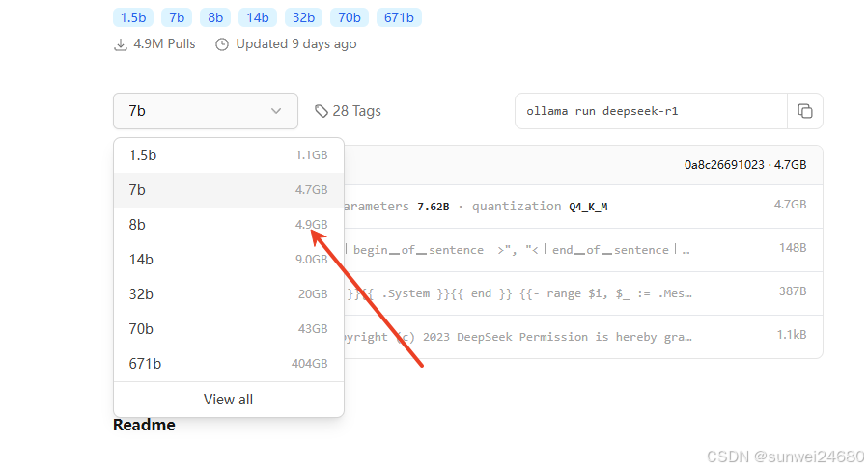Click the 32b blue tag badge
This screenshot has height=471, width=868.
click(x=303, y=17)
